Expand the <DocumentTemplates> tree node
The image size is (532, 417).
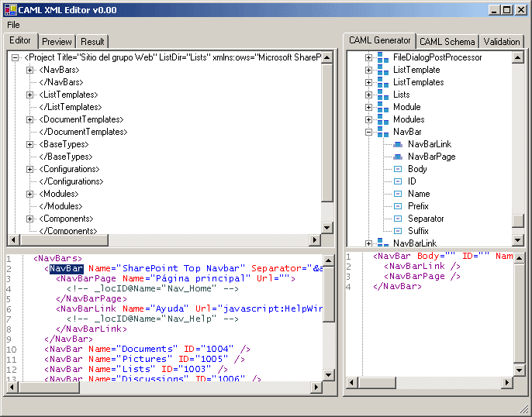[x=29, y=119]
